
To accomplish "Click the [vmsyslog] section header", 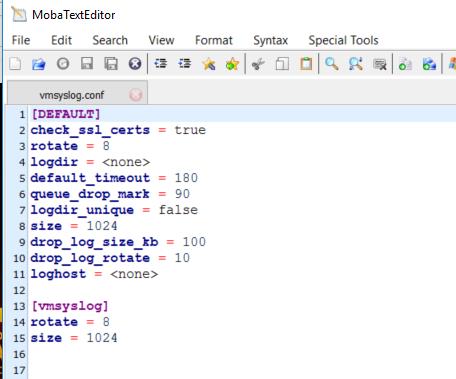I will click(70, 306).
